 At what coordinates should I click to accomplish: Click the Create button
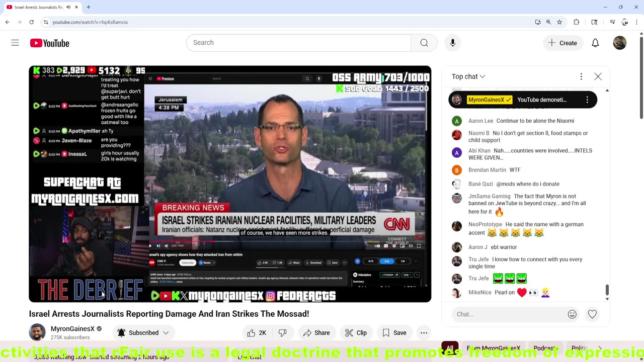[563, 43]
